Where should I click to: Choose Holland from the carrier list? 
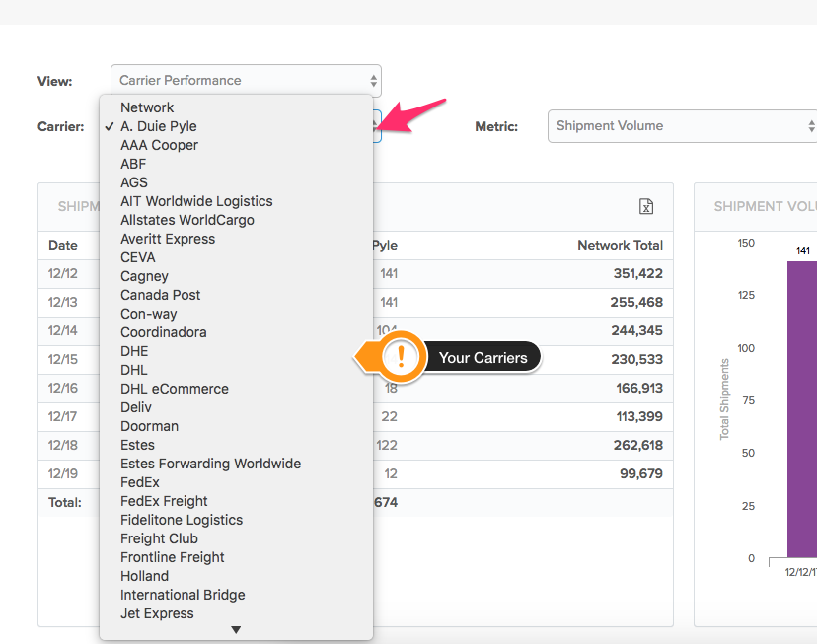click(x=236, y=576)
